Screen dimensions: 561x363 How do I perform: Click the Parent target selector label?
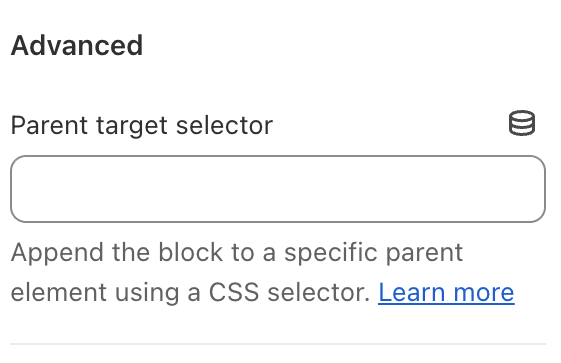point(142,126)
